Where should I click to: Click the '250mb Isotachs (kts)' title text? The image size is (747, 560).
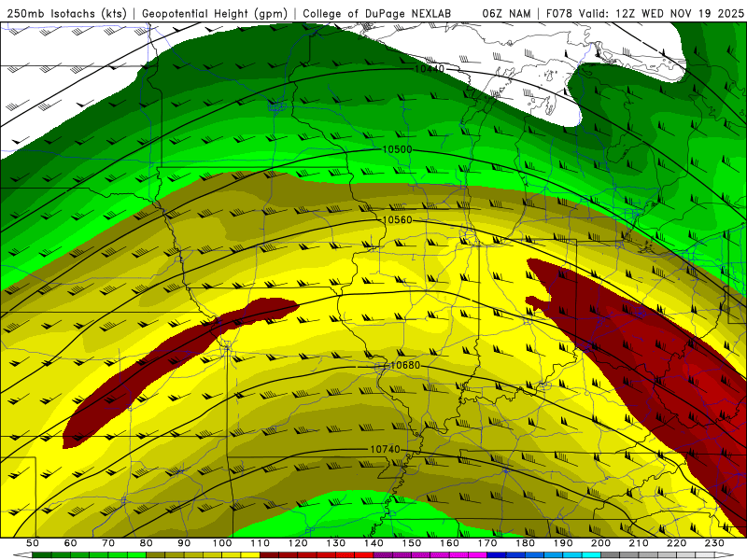pos(66,14)
